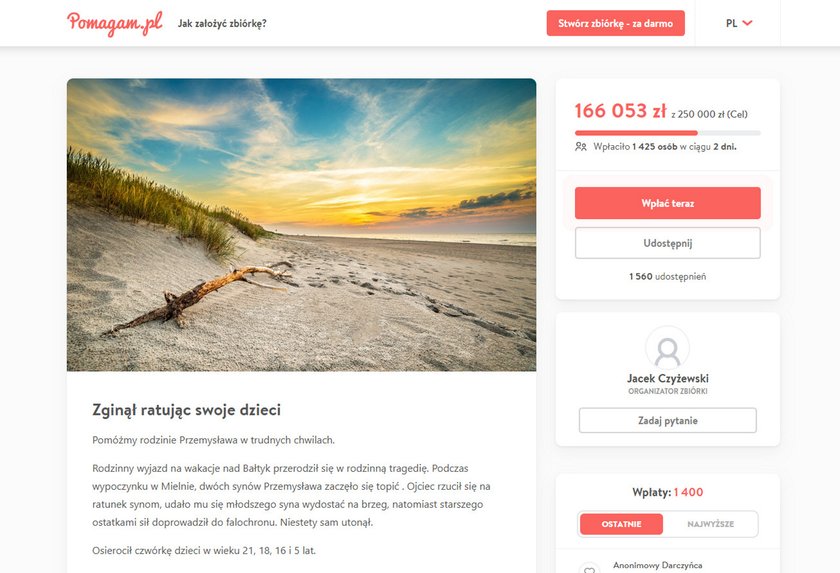Click the 'Zadaj pytanie' button
840x573 pixels.
(668, 420)
